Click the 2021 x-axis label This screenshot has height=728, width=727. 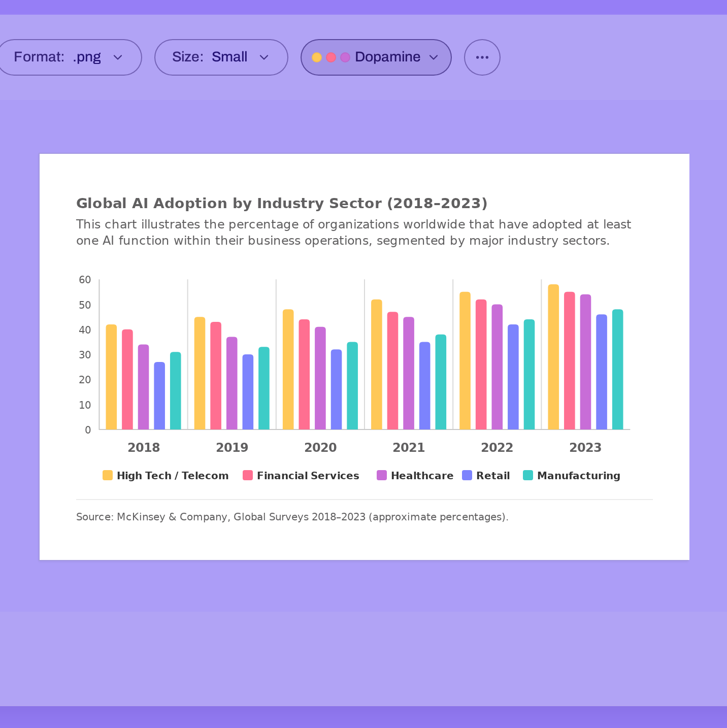tap(409, 448)
